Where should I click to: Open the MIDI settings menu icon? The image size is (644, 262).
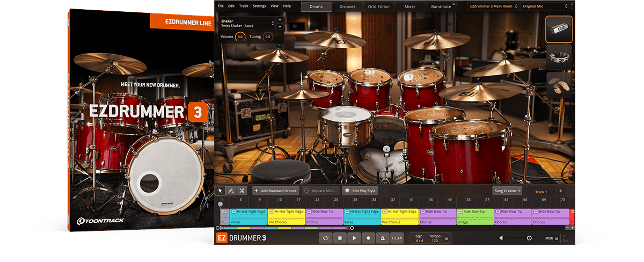[x=556, y=238]
